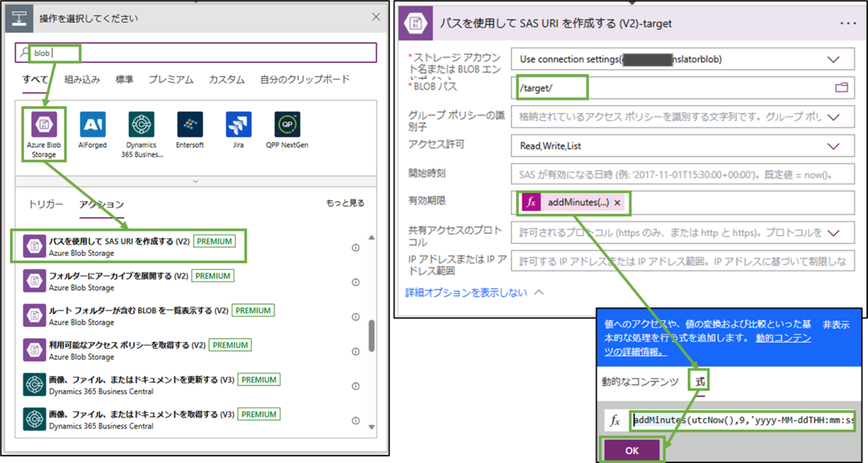Click the operation panel header icon
The image size is (868, 463).
18,17
